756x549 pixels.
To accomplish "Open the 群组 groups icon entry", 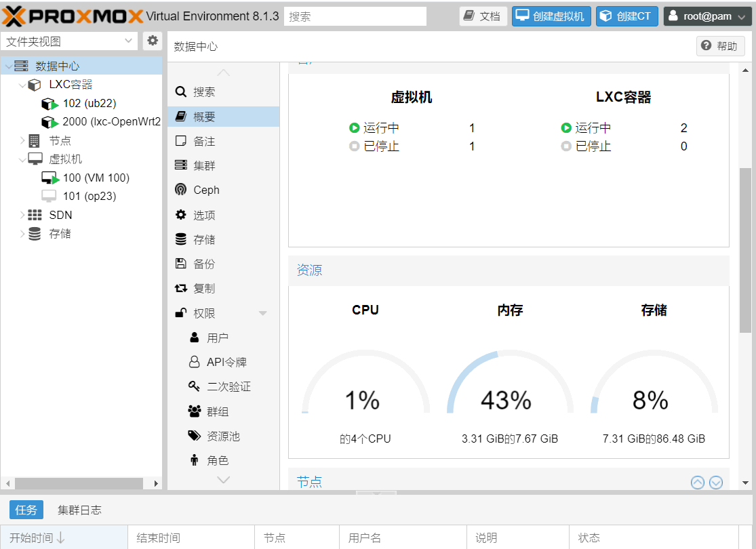I will tap(194, 411).
